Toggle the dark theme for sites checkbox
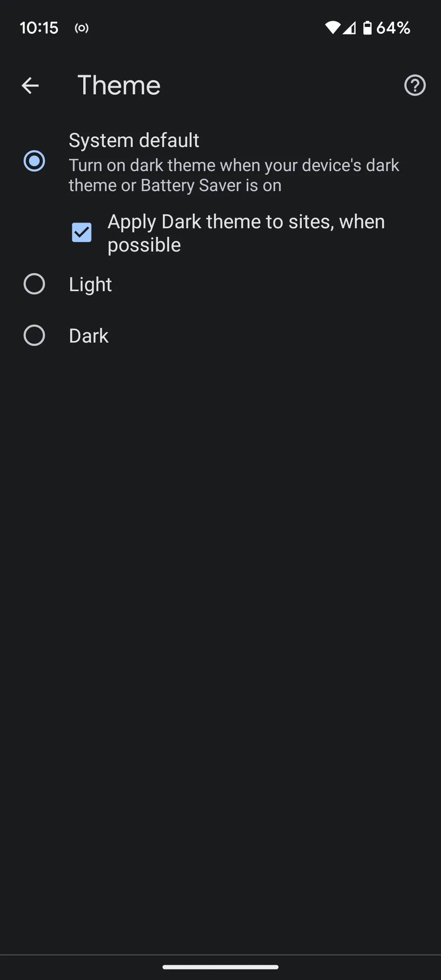The image size is (441, 980). 81,232
